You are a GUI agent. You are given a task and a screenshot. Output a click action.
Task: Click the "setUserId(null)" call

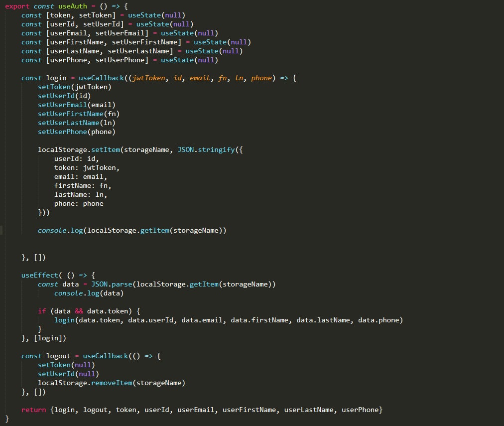pyautogui.click(x=68, y=374)
